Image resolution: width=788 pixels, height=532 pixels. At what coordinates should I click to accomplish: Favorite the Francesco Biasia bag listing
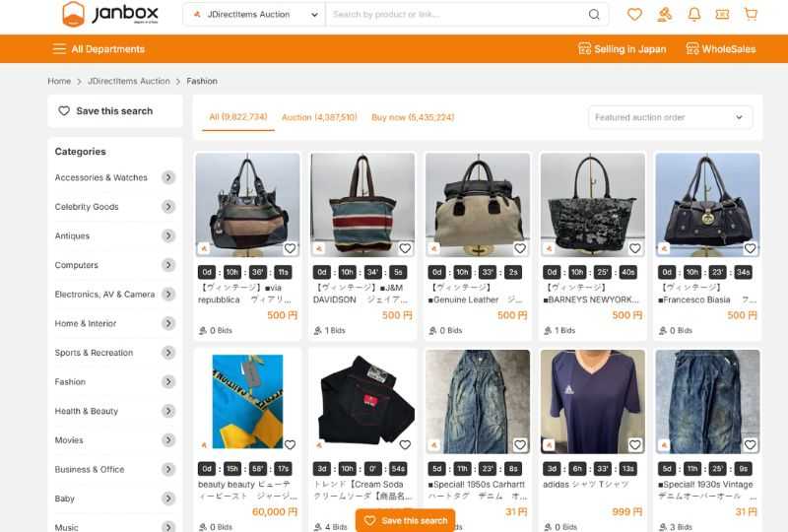pyautogui.click(x=751, y=248)
